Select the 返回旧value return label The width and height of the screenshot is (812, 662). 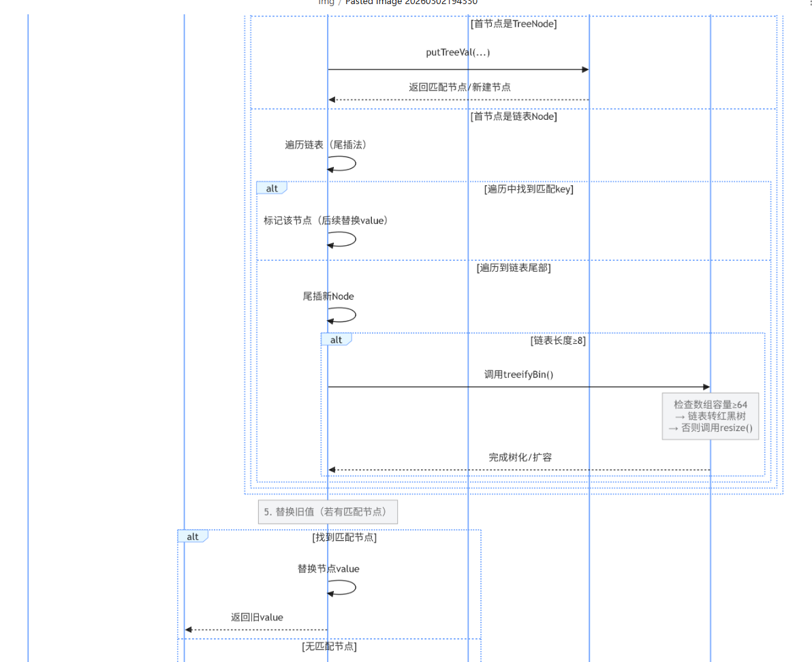(257, 618)
